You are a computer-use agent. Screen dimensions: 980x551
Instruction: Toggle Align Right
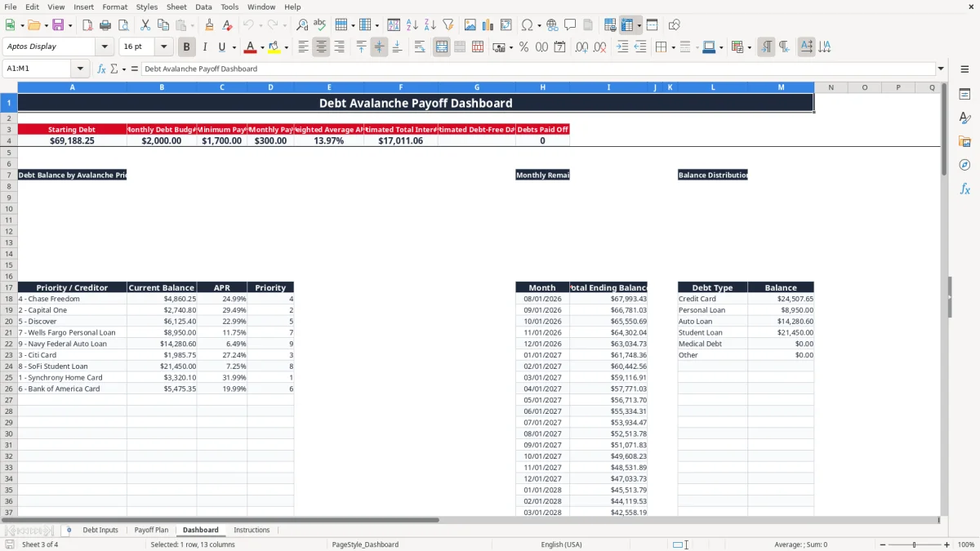pyautogui.click(x=339, y=47)
